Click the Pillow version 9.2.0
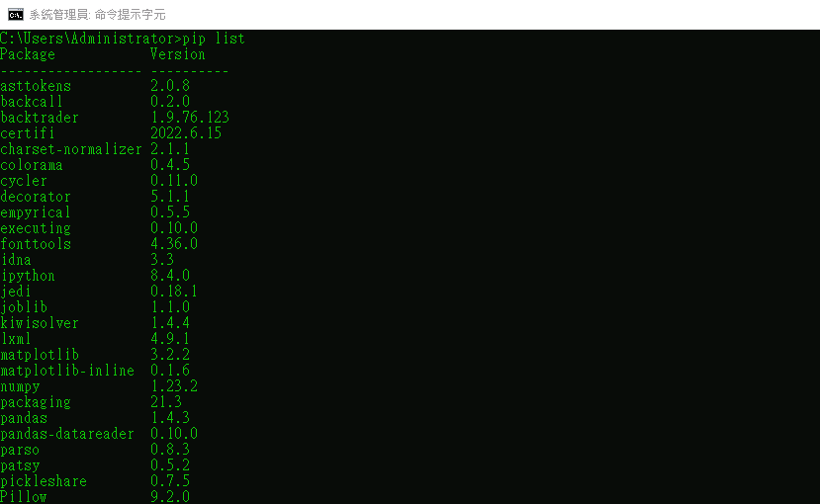 (170, 497)
